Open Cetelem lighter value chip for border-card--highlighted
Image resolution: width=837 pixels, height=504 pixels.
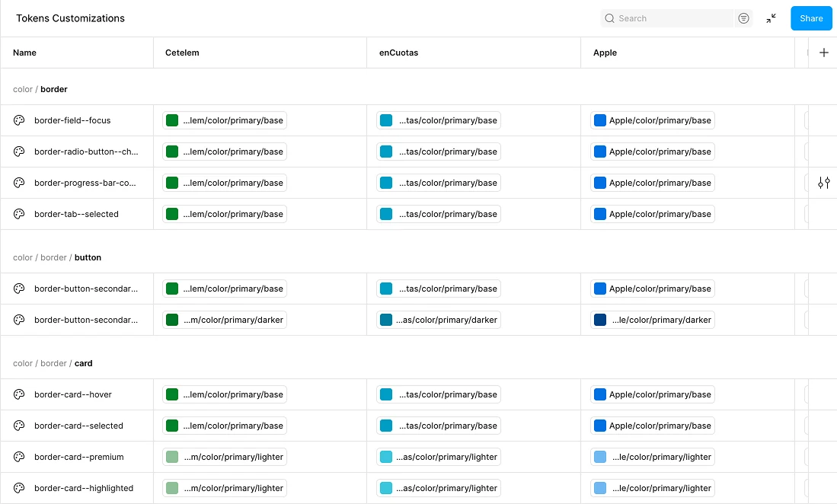tap(225, 488)
